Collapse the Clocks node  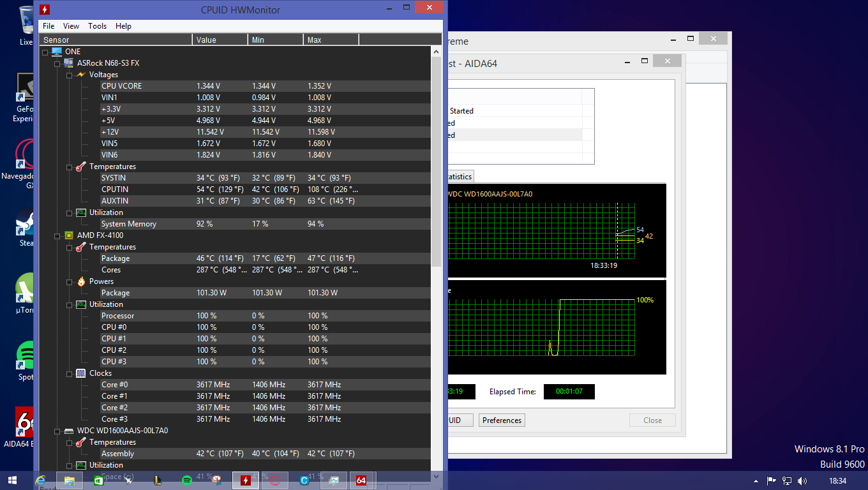(69, 373)
